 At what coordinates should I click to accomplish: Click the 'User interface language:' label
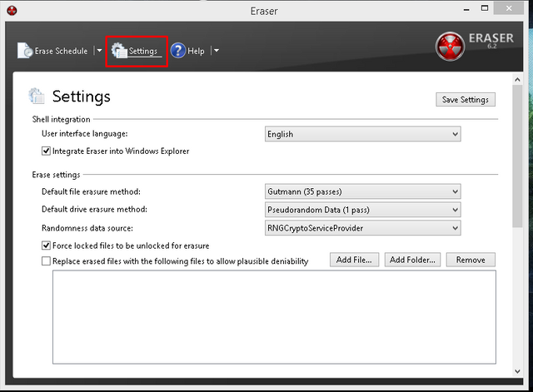[x=85, y=134]
